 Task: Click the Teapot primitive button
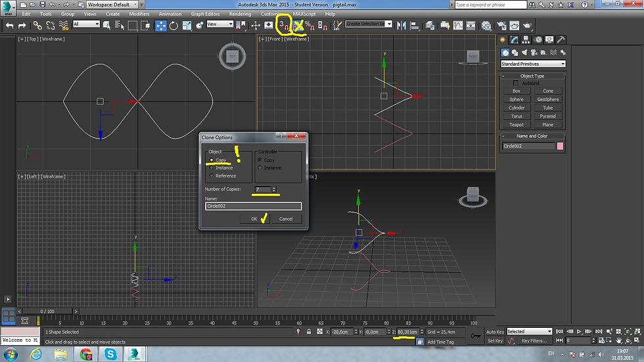click(517, 124)
